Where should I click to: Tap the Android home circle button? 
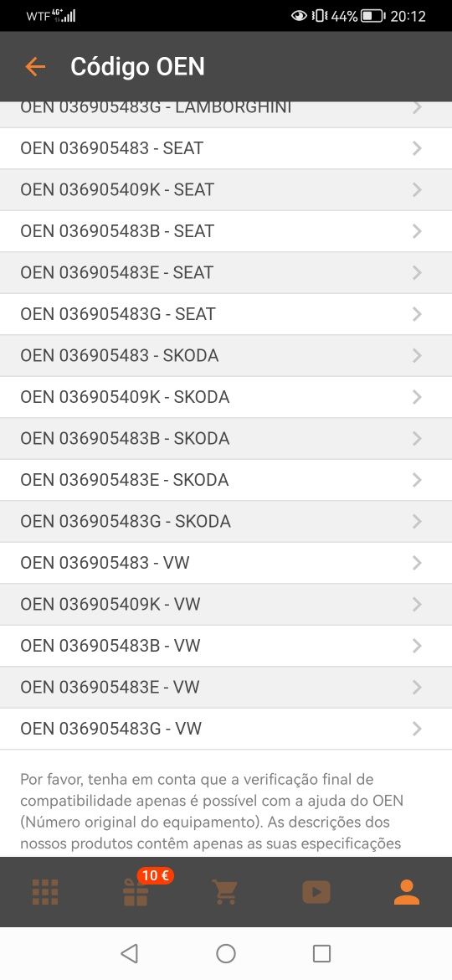point(225,953)
